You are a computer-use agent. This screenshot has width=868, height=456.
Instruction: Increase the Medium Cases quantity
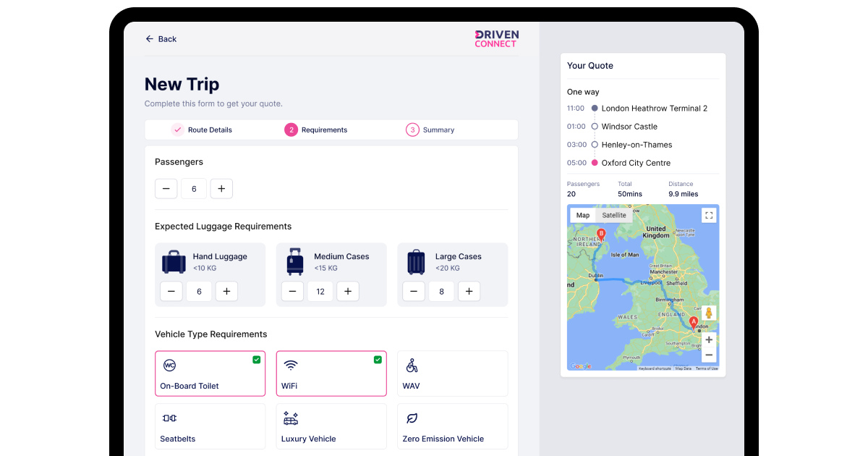[348, 292]
